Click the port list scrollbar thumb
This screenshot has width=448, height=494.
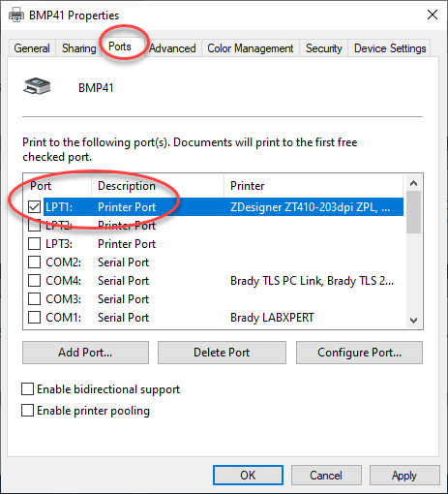[413, 212]
